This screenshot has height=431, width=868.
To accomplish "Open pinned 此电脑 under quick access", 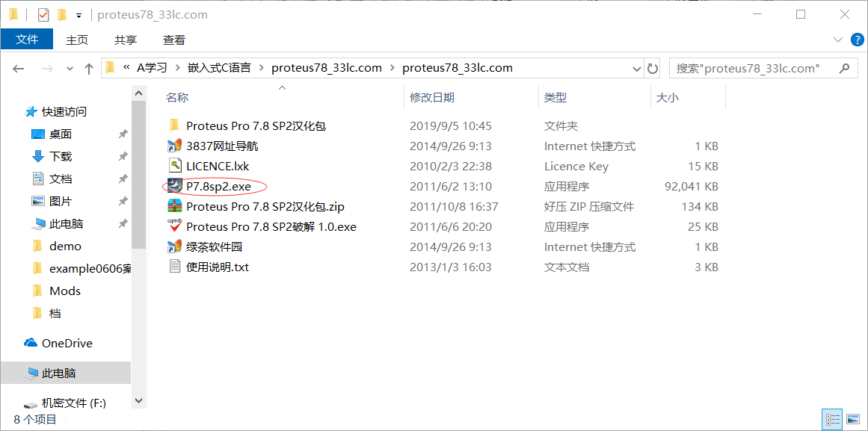I will pyautogui.click(x=66, y=224).
